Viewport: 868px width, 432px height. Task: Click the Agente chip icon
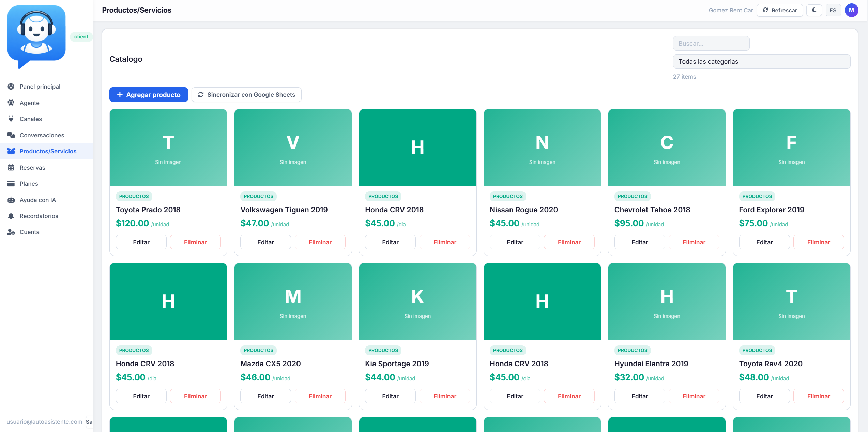tap(11, 103)
